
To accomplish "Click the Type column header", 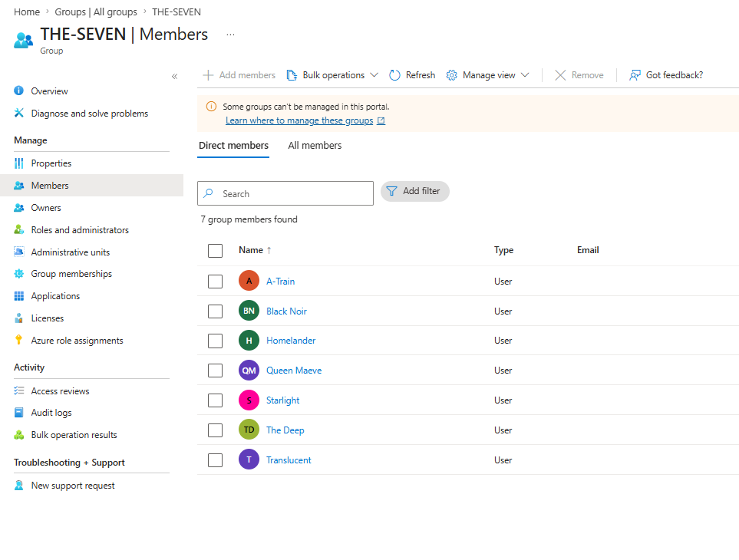I will tap(503, 250).
